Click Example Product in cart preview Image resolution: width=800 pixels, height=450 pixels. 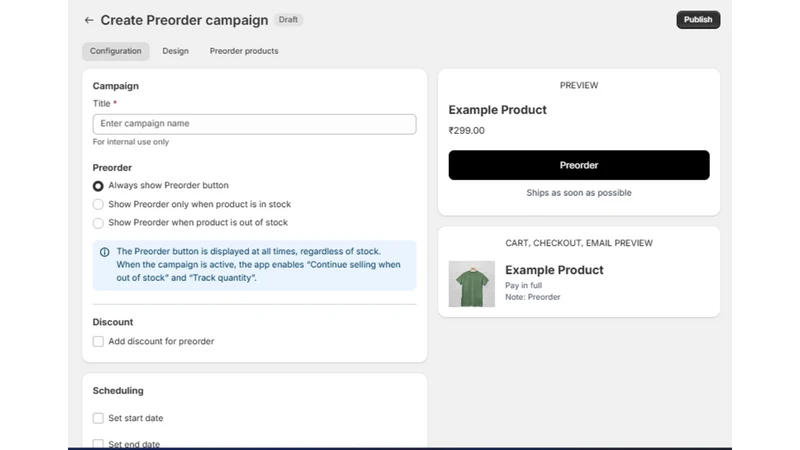(x=554, y=270)
